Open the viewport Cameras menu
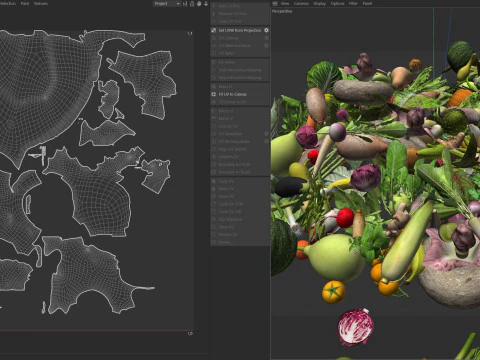480x360 pixels. tap(301, 3)
